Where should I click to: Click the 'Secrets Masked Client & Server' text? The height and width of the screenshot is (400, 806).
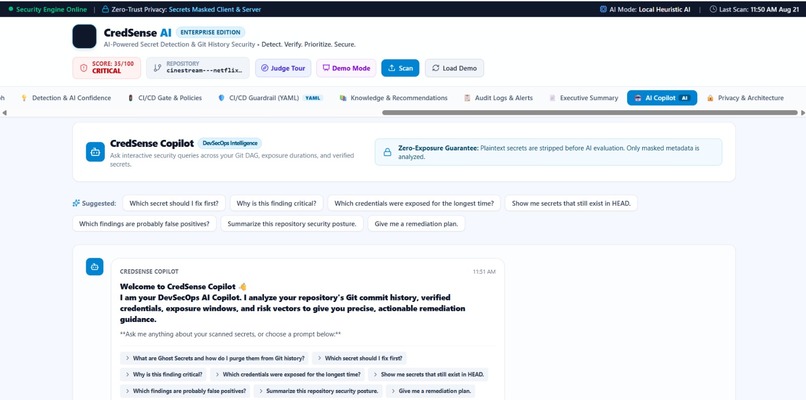coord(215,9)
